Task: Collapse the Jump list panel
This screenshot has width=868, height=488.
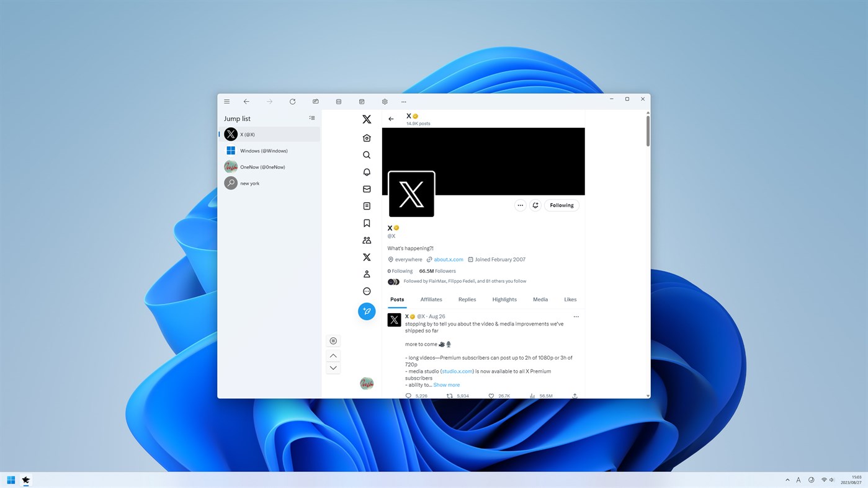Action: (312, 118)
